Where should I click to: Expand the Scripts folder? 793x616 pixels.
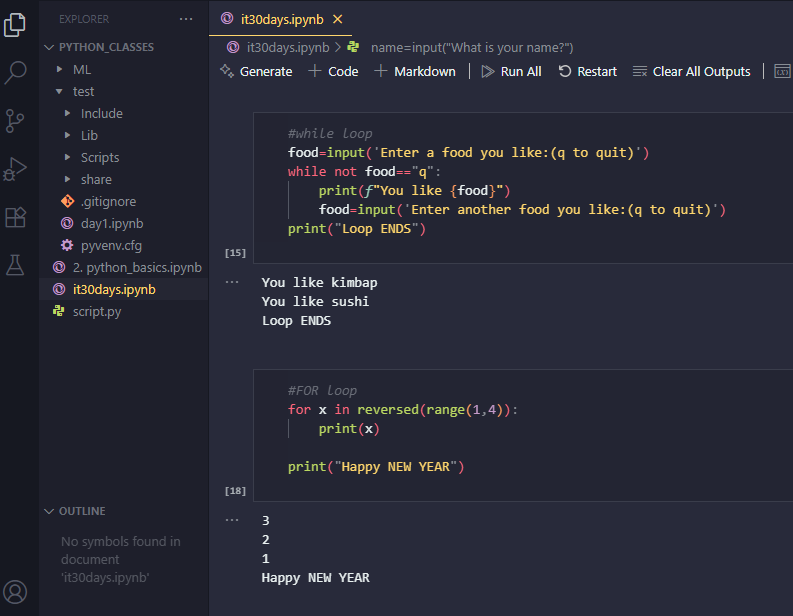point(67,157)
